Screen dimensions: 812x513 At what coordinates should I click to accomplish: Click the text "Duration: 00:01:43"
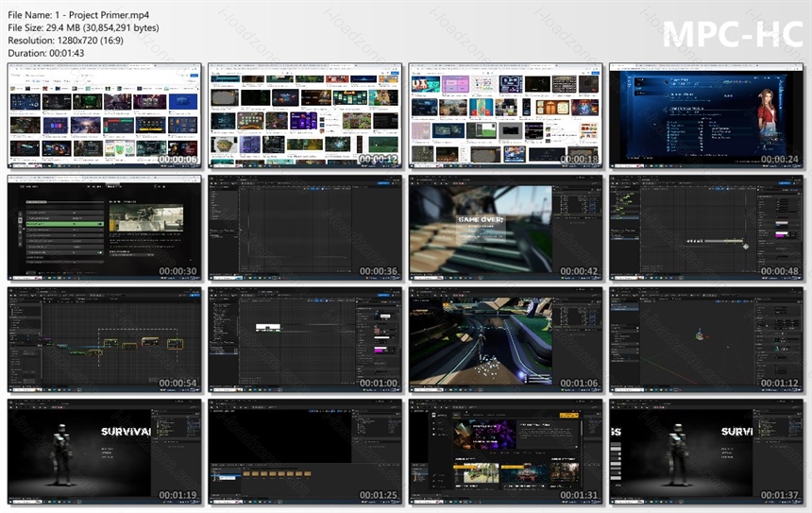(45, 53)
